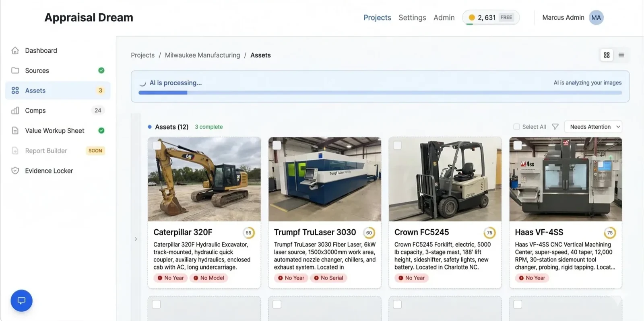Click the 2,631 credits balance
This screenshot has width=644, height=321.
pos(487,18)
